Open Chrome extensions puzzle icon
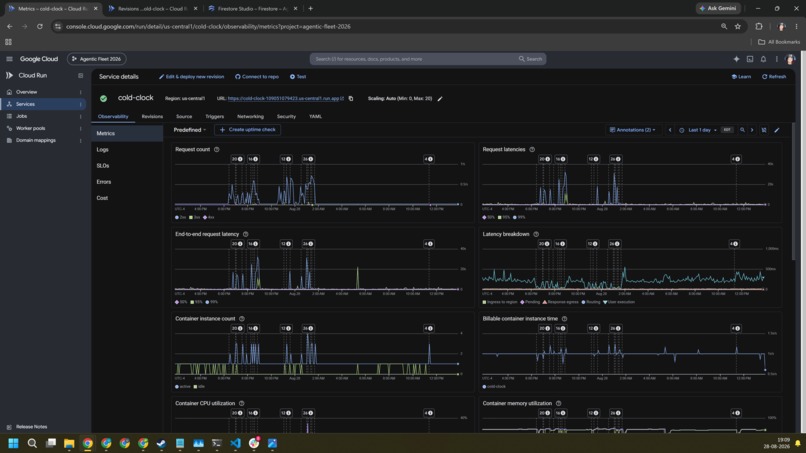This screenshot has height=453, width=806. pyautogui.click(x=759, y=26)
